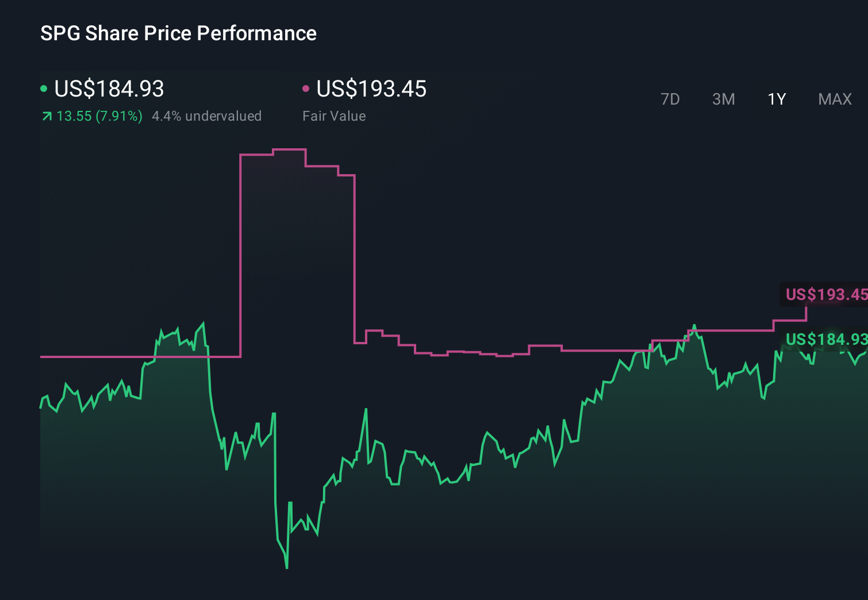Select the MAX time range

[x=834, y=99]
